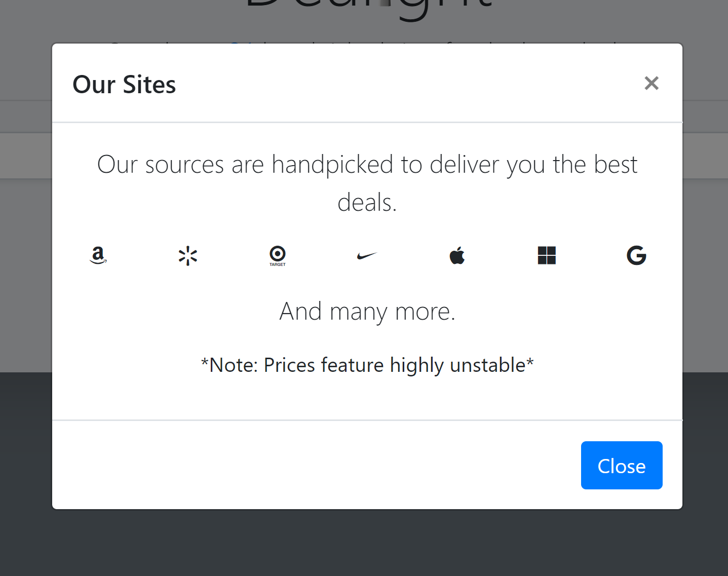This screenshot has width=728, height=576.
Task: Select the Nike swoosh icon
Action: tap(367, 256)
